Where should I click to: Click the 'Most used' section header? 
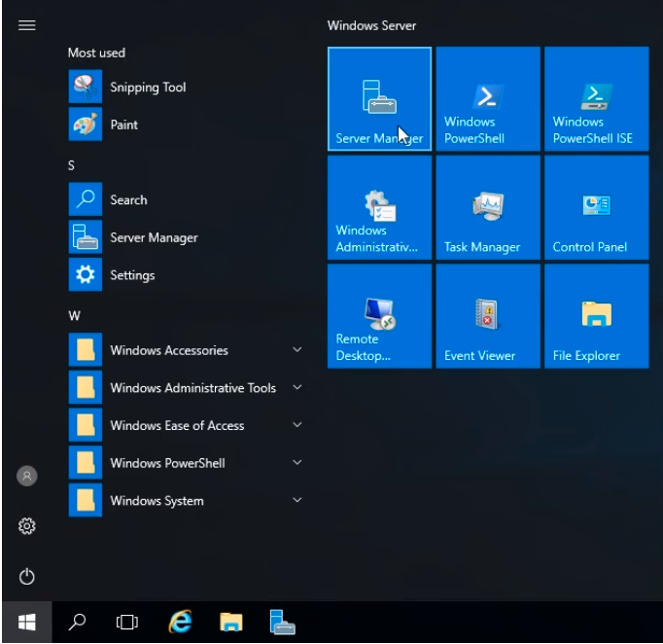(x=96, y=53)
